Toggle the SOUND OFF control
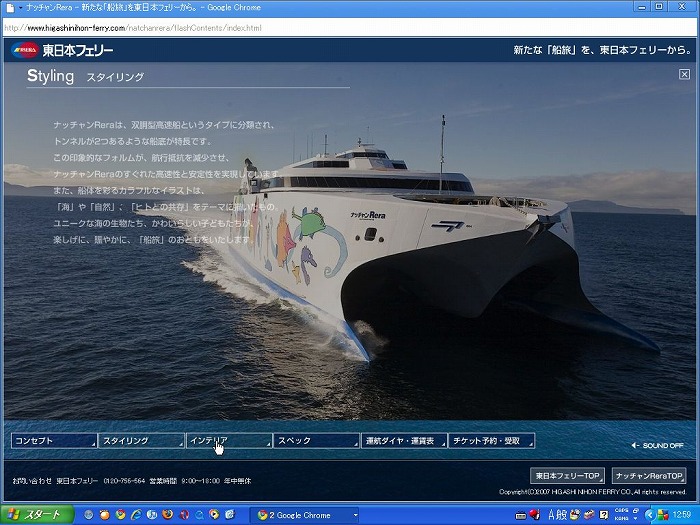Screen dimensions: 700x525 pyautogui.click(x=658, y=445)
